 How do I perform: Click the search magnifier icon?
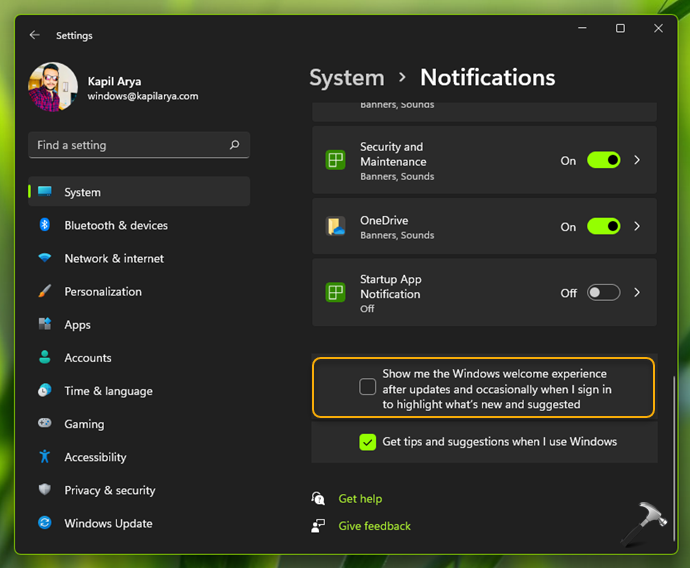234,145
